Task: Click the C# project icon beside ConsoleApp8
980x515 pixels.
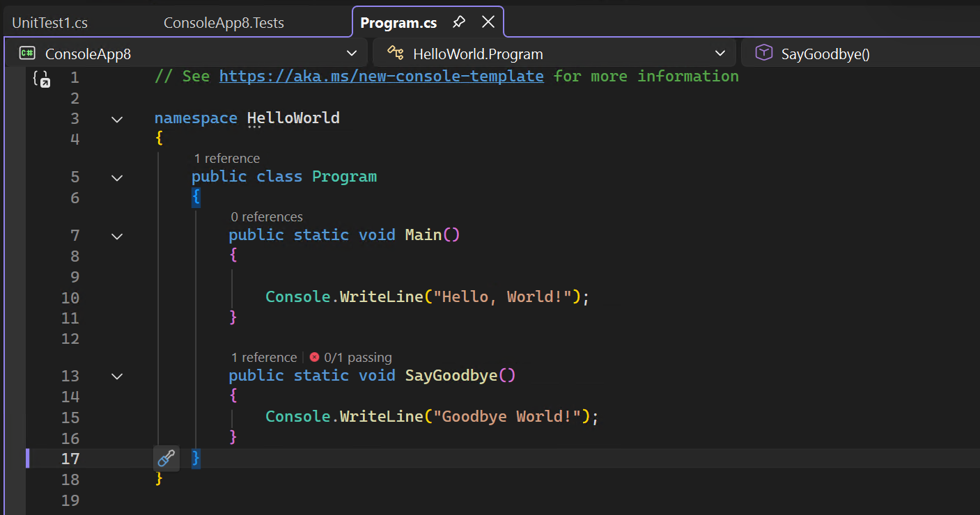Action: [28, 54]
